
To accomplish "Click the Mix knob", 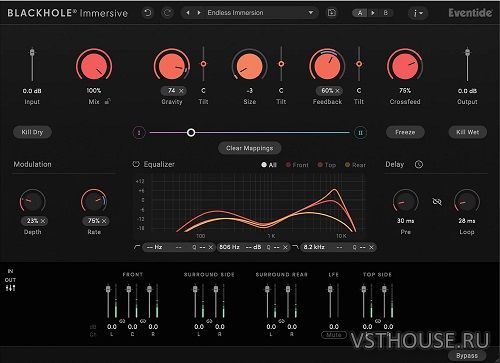I will [x=94, y=66].
